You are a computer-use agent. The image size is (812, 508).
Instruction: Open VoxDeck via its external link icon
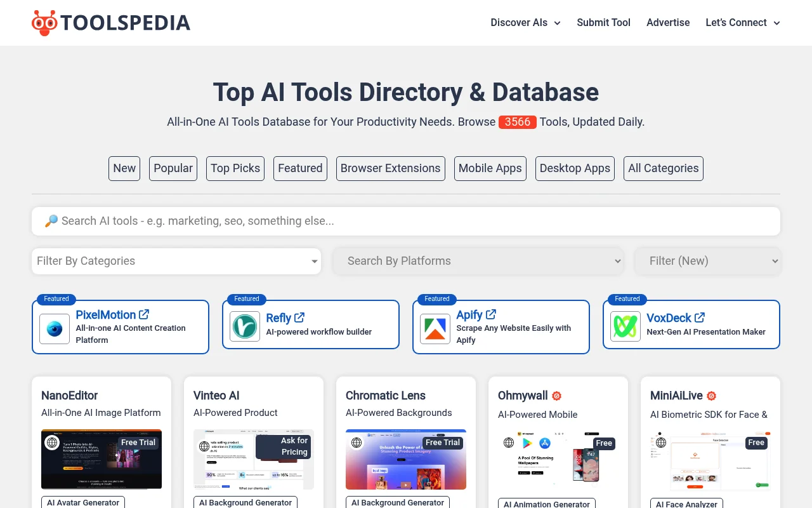click(700, 317)
